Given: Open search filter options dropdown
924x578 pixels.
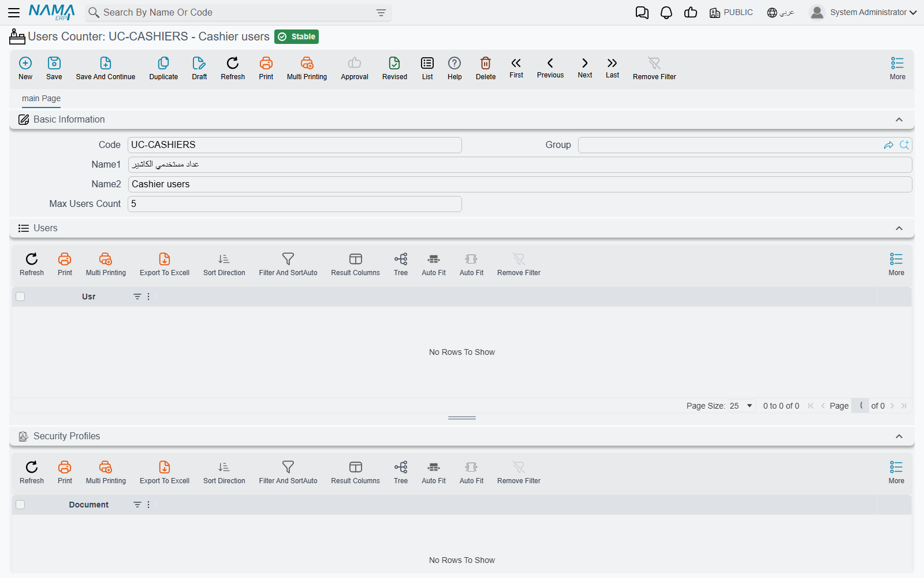Looking at the screenshot, I should coord(381,13).
